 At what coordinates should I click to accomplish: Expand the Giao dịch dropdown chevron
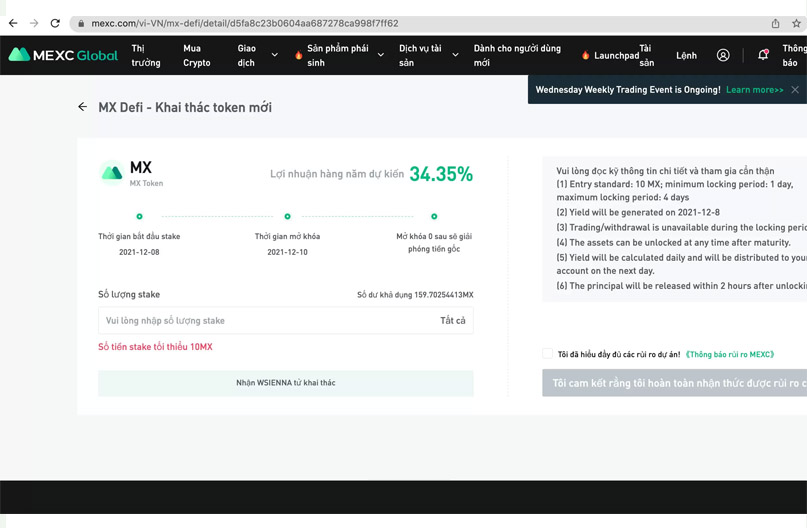tap(275, 55)
